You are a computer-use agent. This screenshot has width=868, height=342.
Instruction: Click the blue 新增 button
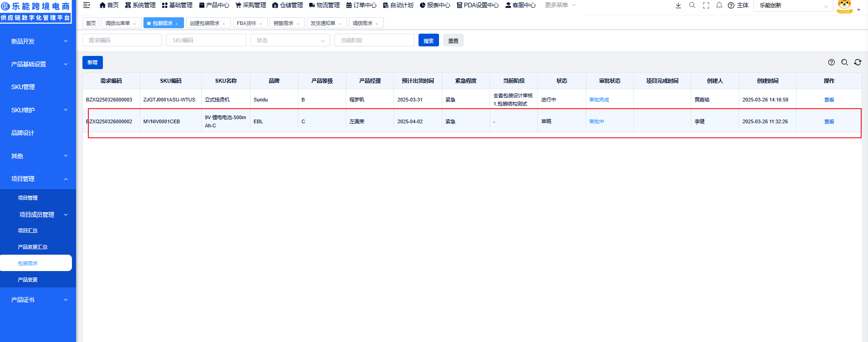[92, 62]
